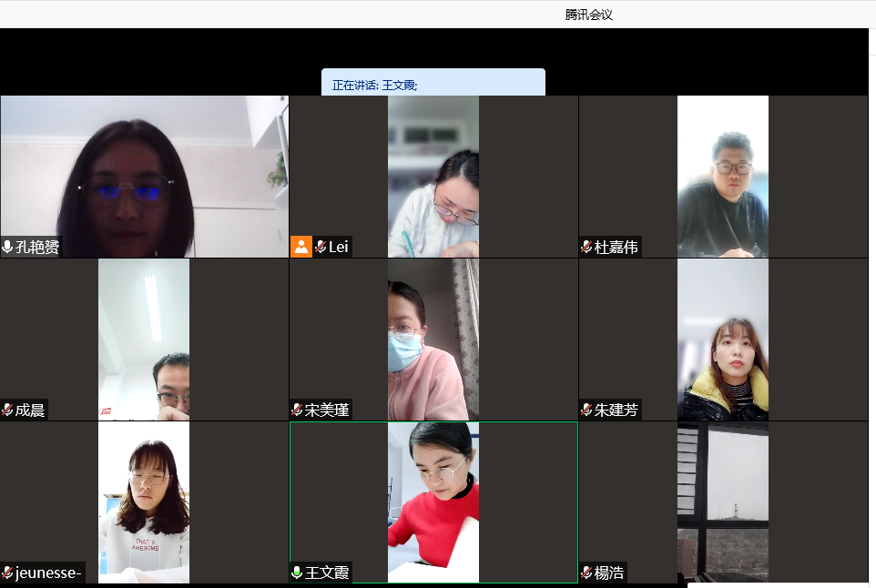The width and height of the screenshot is (876, 588).
Task: Click the 正在讲话: 王文霞 speaking banner
Action: point(433,85)
